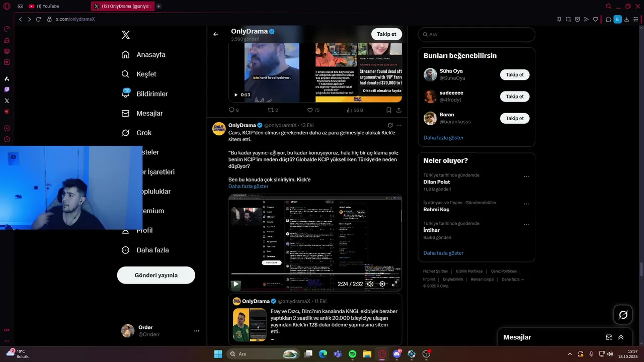View analytics showing 36 B views
The height and width of the screenshot is (362, 644).
click(x=355, y=110)
